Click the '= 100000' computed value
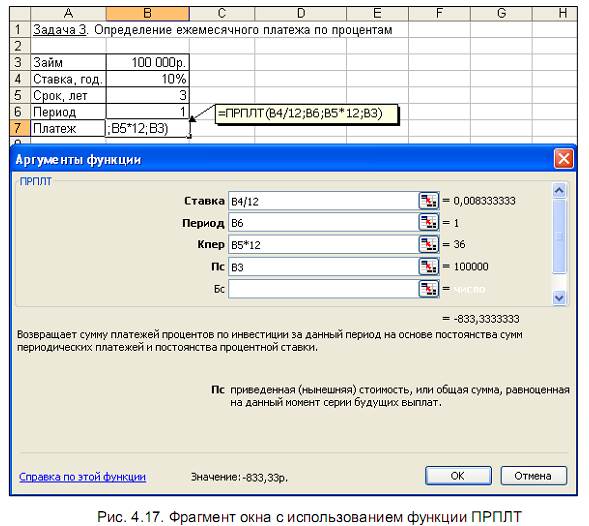Image resolution: width=589 pixels, height=526 pixels. point(465,267)
